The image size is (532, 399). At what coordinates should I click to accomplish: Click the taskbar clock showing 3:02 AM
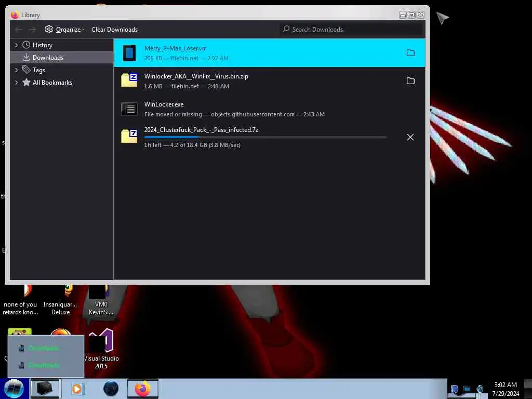(x=506, y=389)
